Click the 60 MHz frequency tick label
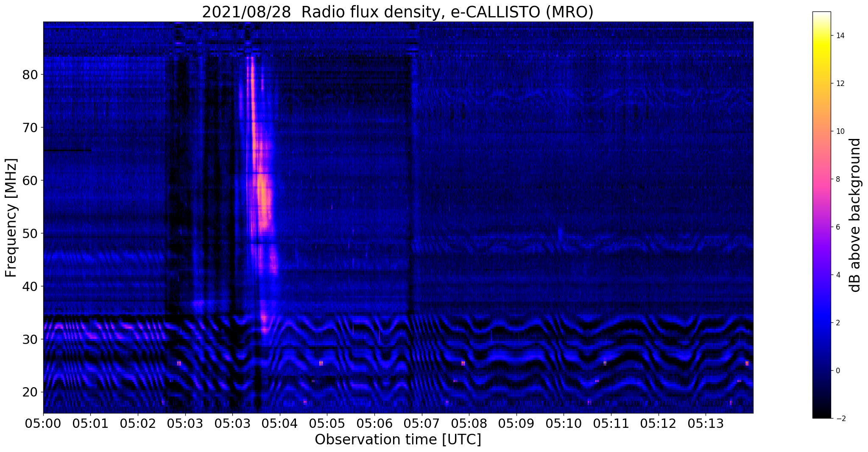This screenshot has height=452, width=868. (x=30, y=180)
